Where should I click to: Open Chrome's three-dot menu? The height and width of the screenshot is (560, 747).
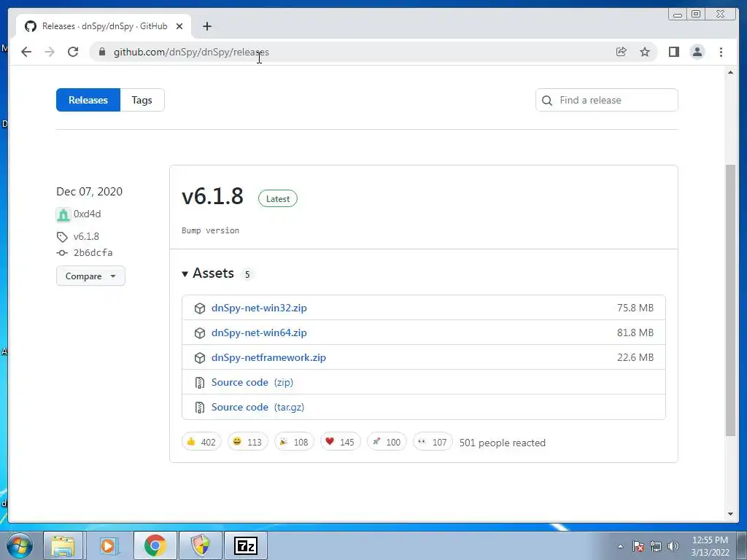tap(721, 52)
